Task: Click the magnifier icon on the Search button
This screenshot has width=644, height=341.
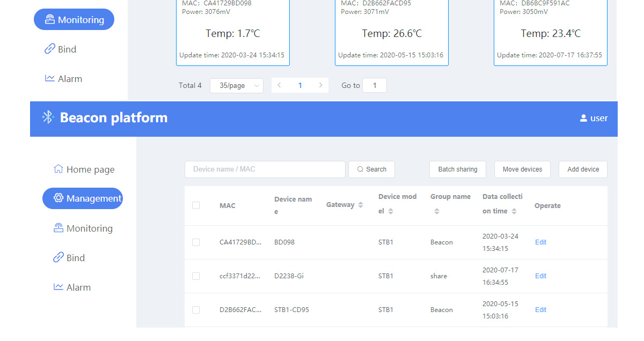Action: click(x=359, y=169)
